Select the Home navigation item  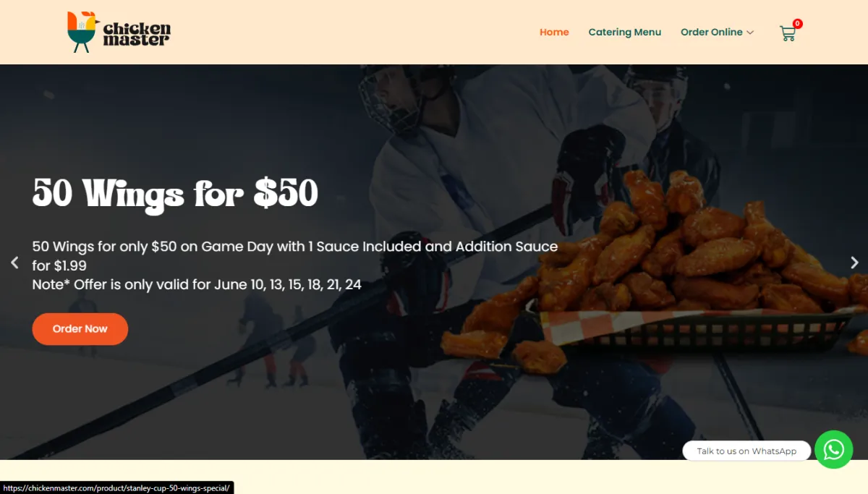(554, 32)
